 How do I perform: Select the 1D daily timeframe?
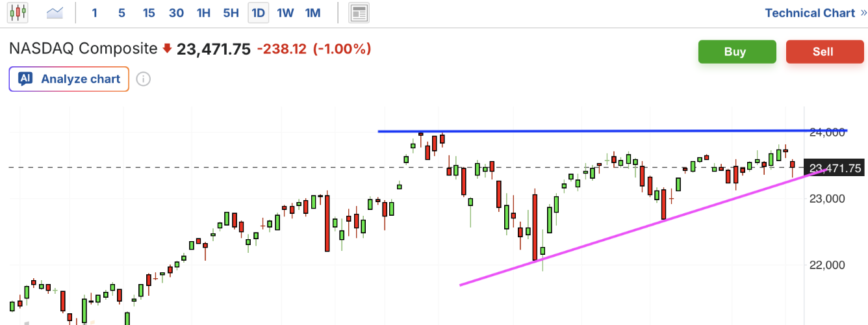tap(258, 12)
